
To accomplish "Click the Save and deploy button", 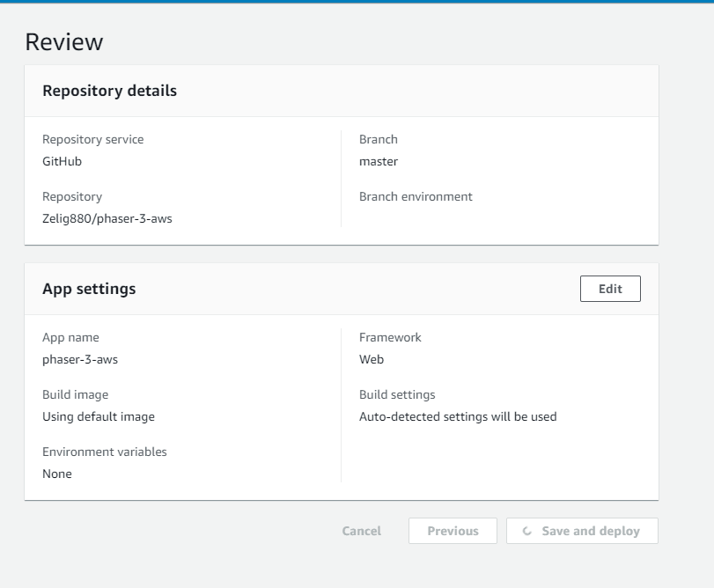I will pos(582,531).
